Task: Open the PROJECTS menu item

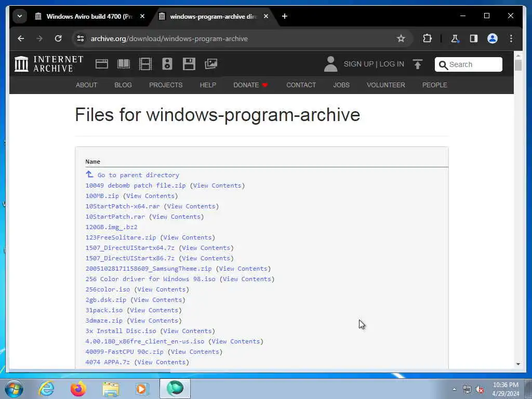Action: click(166, 85)
